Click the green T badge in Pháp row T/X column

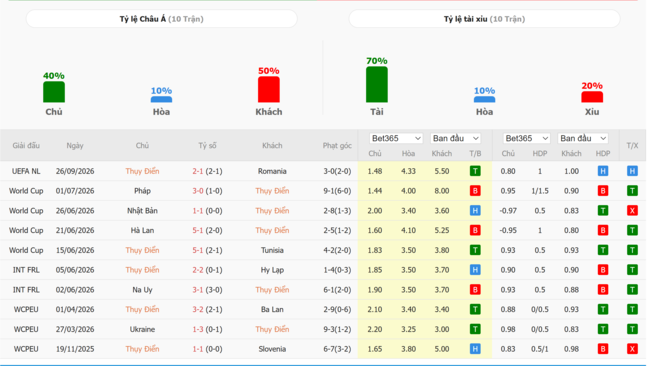632,191
